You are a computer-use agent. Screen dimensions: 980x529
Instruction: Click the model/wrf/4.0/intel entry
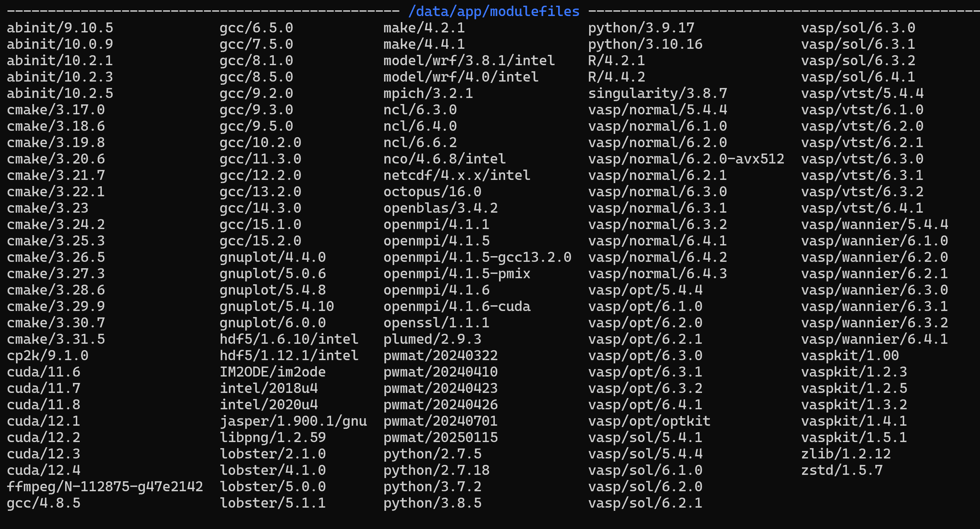point(461,77)
